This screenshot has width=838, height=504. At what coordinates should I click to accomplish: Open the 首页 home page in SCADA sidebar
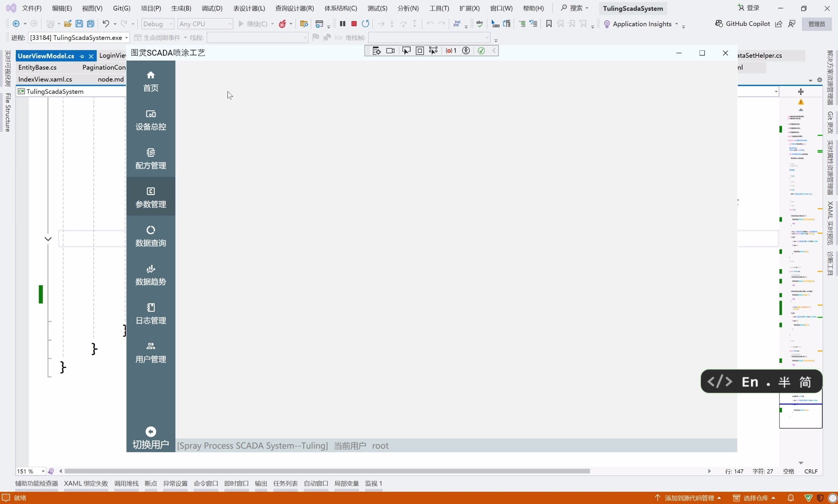coord(151,81)
